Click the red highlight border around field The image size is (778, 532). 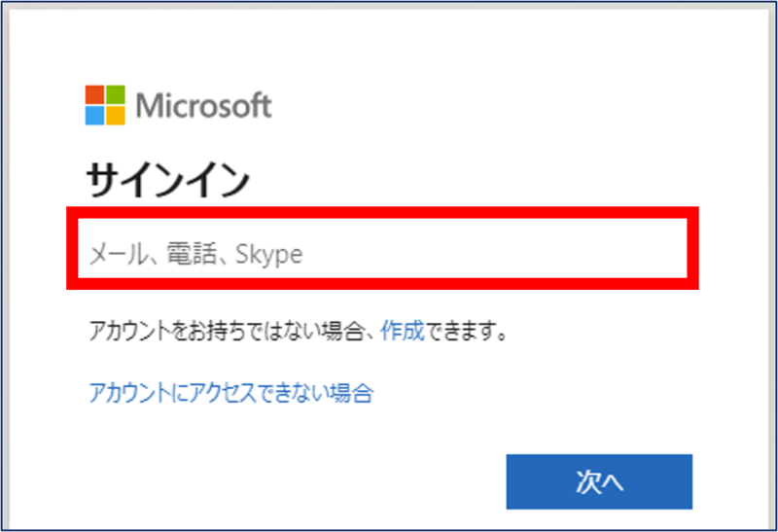(382, 212)
